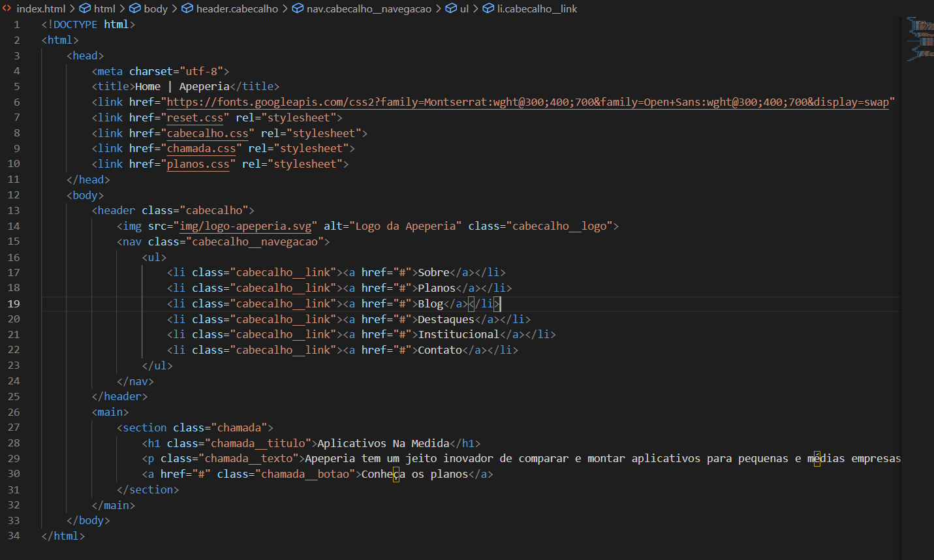Click the opening ul tag
The height and width of the screenshot is (560, 934).
tap(154, 257)
